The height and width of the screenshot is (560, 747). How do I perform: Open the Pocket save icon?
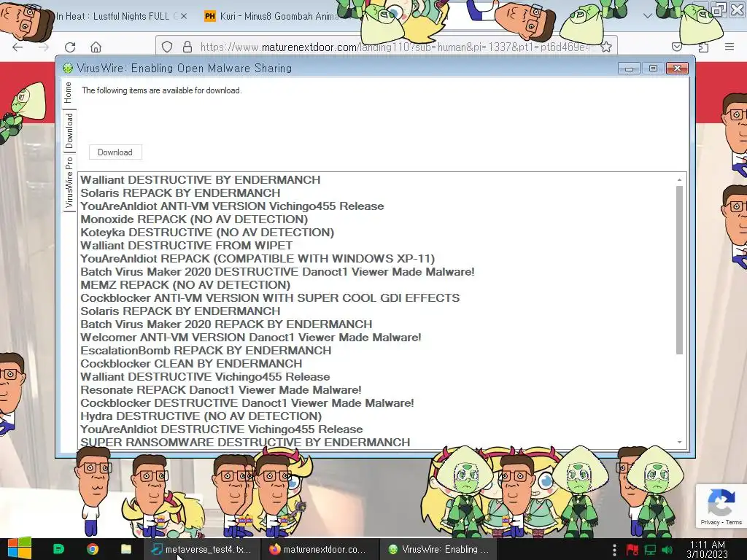[676, 47]
